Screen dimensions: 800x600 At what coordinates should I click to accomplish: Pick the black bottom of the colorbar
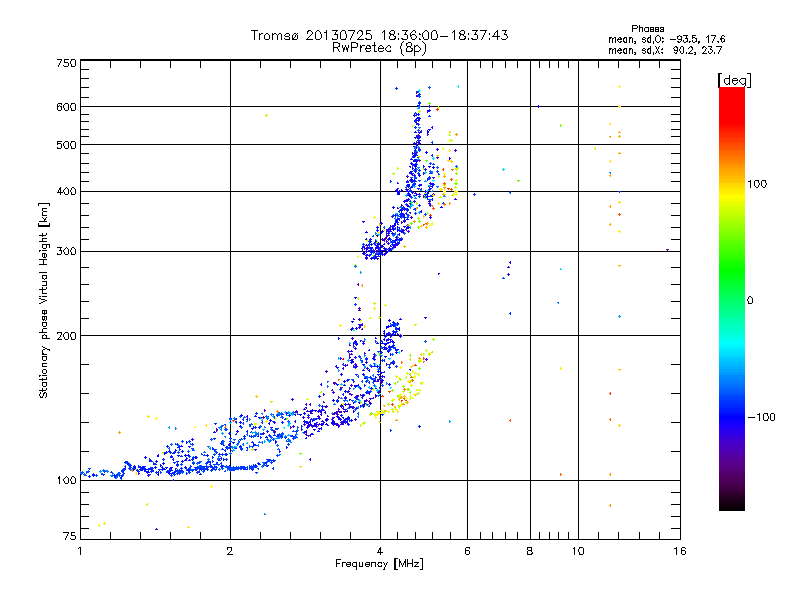click(x=732, y=504)
